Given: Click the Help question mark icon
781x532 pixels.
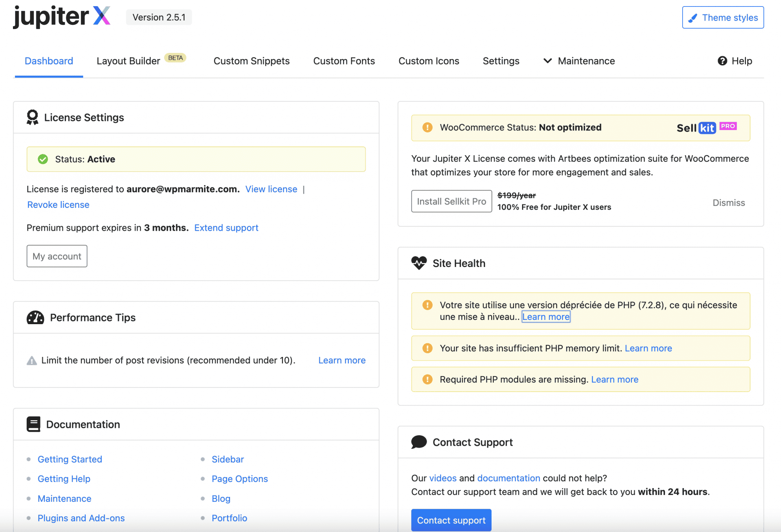Looking at the screenshot, I should coord(722,61).
